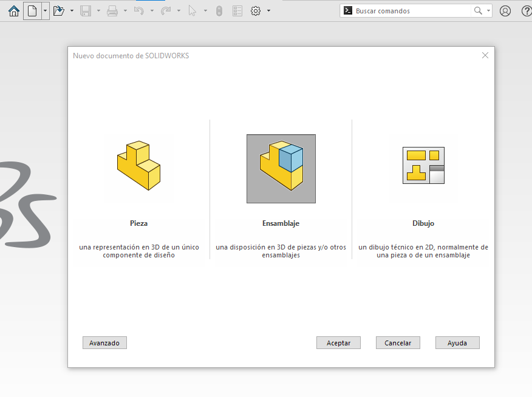Click the command prompt icon in search box

348,10
